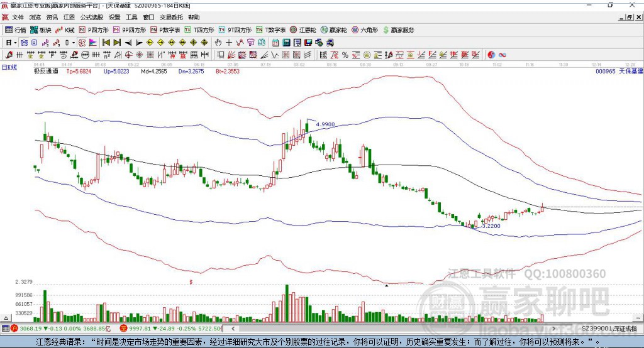Screen dimensions: 644x348
Task: Open the 工具 menu
Action: (x=131, y=17)
